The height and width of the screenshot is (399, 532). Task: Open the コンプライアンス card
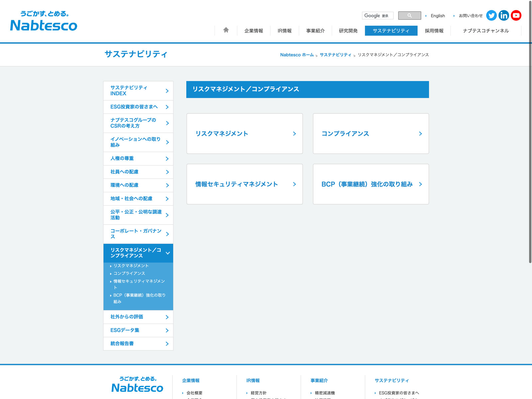tap(371, 134)
